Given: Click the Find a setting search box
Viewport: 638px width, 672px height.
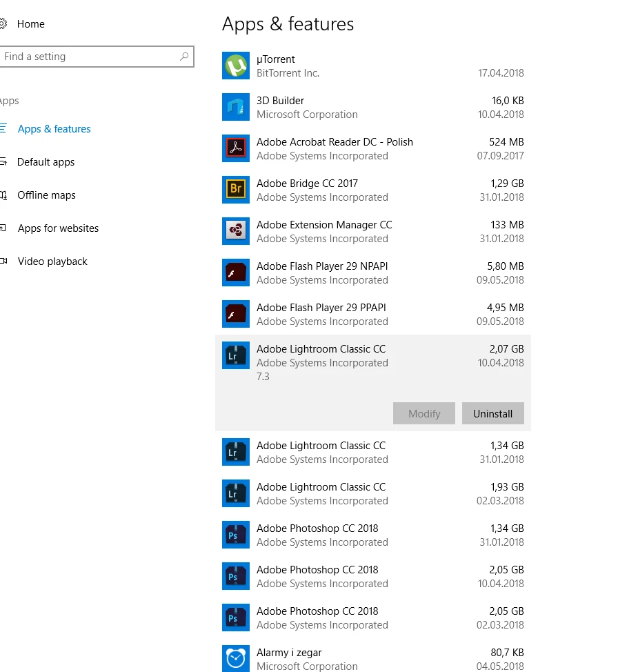Looking at the screenshot, I should point(97,57).
